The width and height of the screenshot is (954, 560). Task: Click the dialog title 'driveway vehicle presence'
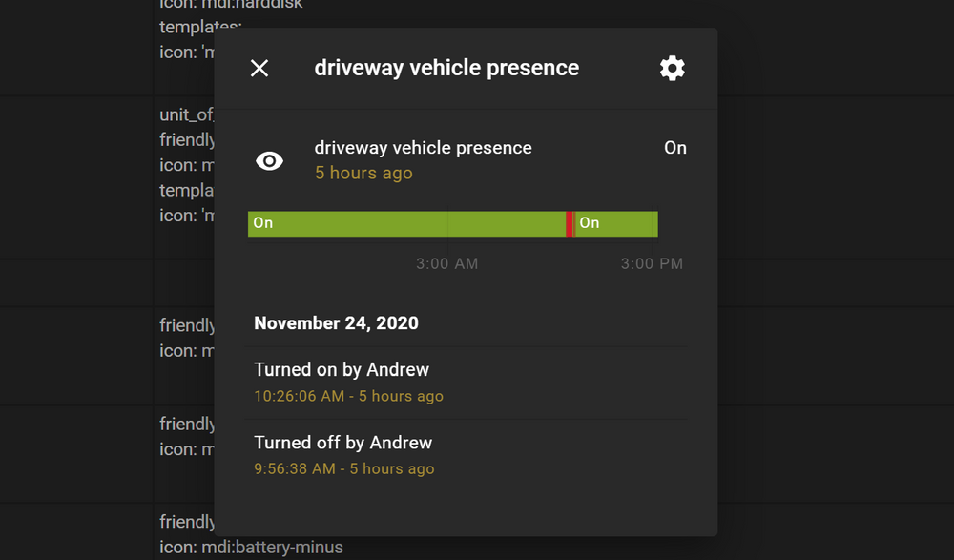click(x=446, y=67)
